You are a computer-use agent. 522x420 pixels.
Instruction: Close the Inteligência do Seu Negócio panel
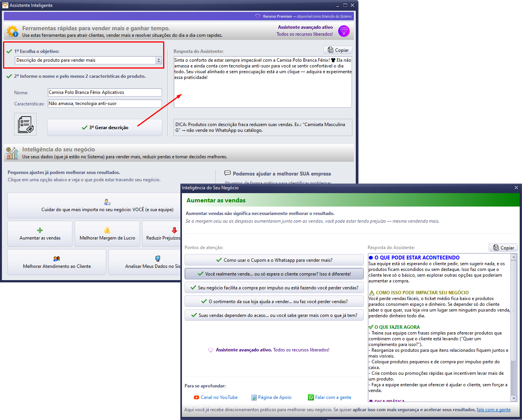[x=516, y=188]
